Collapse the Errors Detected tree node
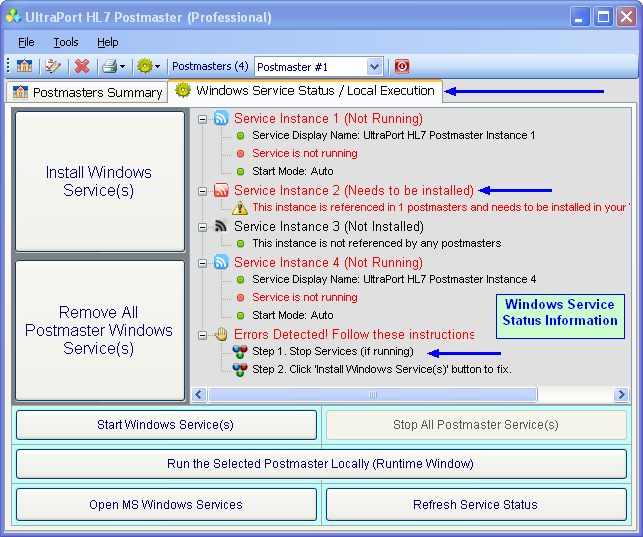This screenshot has height=537, width=643. click(203, 334)
